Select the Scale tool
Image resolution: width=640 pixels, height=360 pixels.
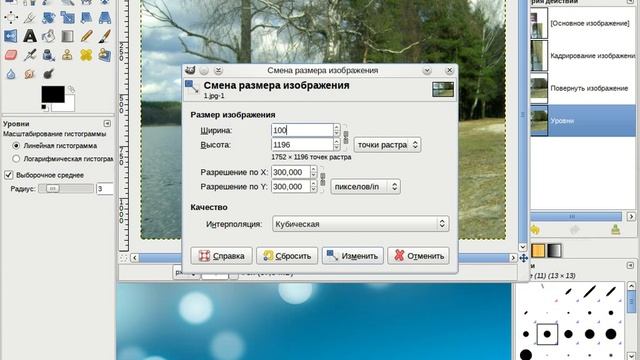67,17
